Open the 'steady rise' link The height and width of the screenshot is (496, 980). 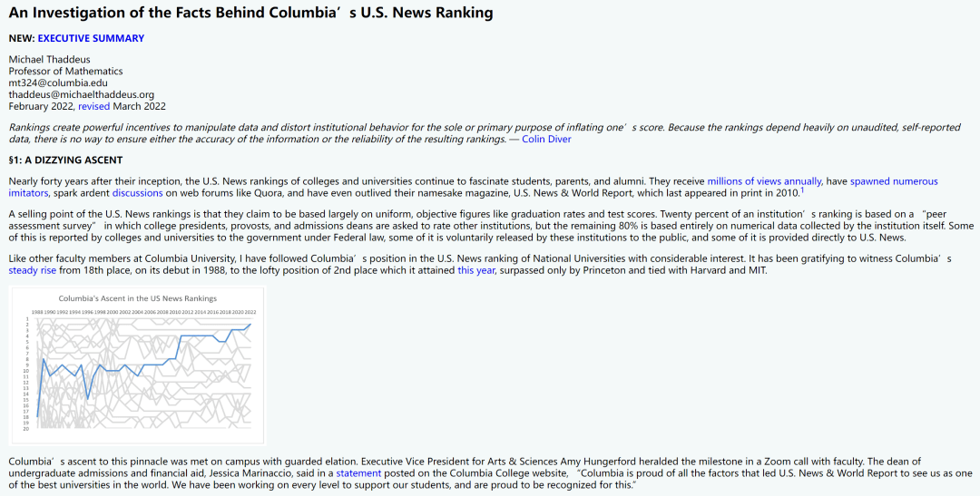[33, 270]
